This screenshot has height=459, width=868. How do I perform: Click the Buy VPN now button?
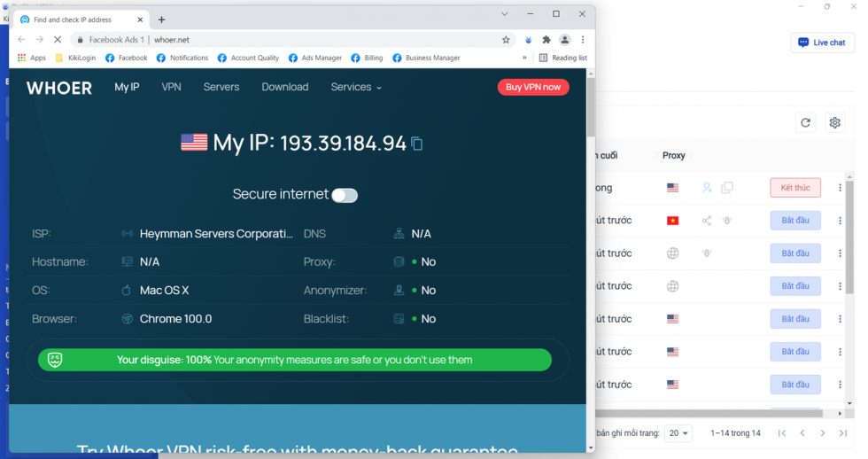533,87
